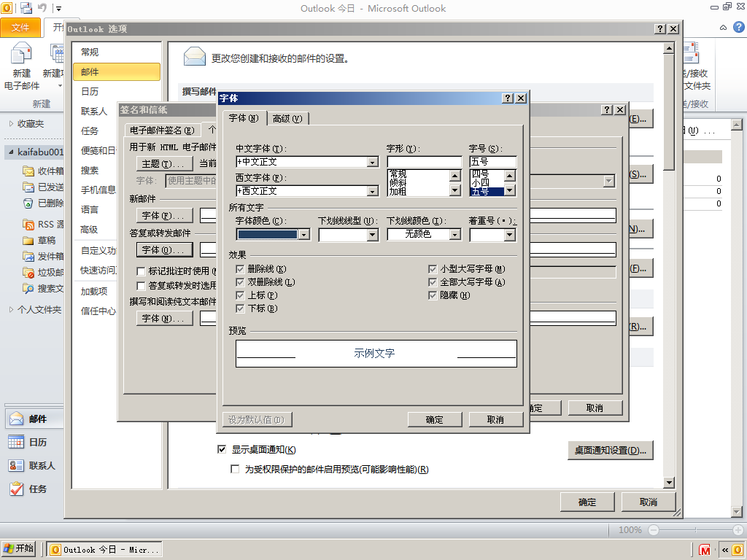Collapse the kaifabu001 account tree node
Screen dimensions: 747x560
coord(11,152)
